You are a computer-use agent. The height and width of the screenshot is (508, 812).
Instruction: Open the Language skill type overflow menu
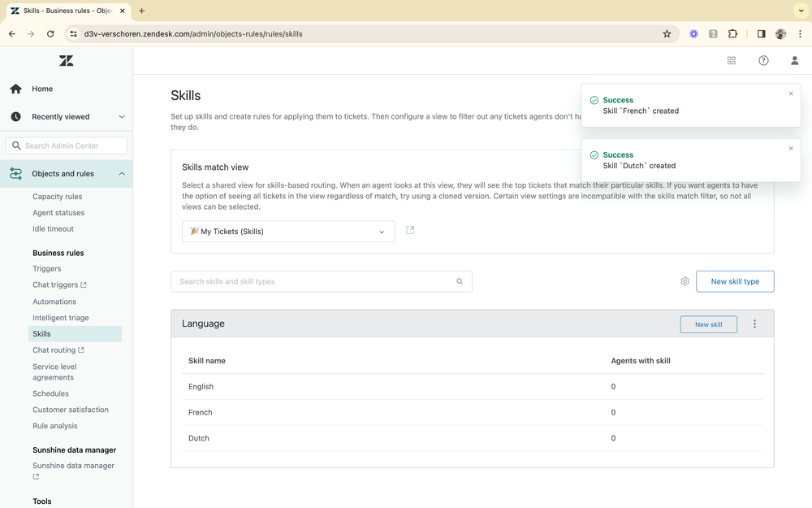tap(754, 323)
